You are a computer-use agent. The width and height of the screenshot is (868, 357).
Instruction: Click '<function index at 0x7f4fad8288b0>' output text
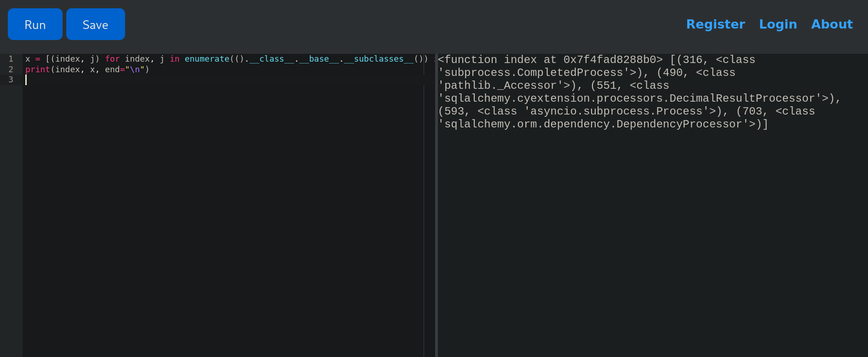550,60
